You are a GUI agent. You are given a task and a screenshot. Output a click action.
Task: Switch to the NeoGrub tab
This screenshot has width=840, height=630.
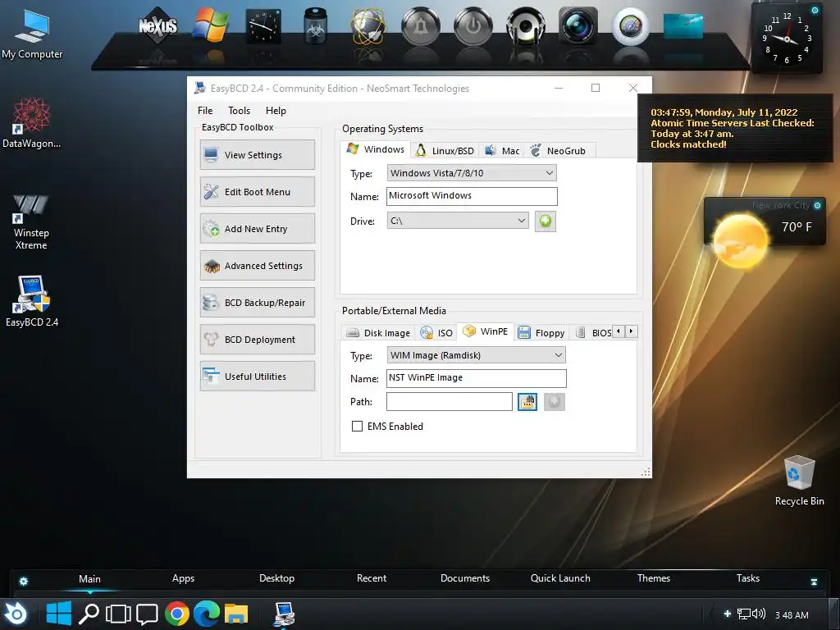coord(558,151)
